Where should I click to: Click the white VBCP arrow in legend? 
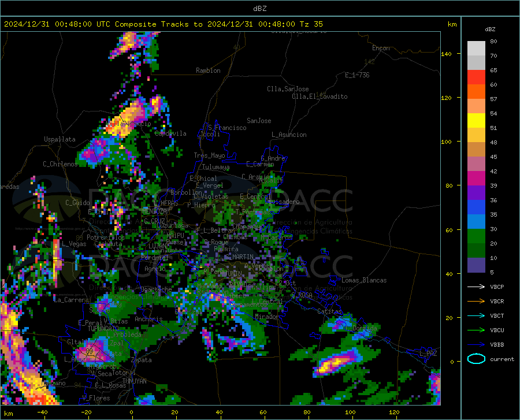(476, 287)
